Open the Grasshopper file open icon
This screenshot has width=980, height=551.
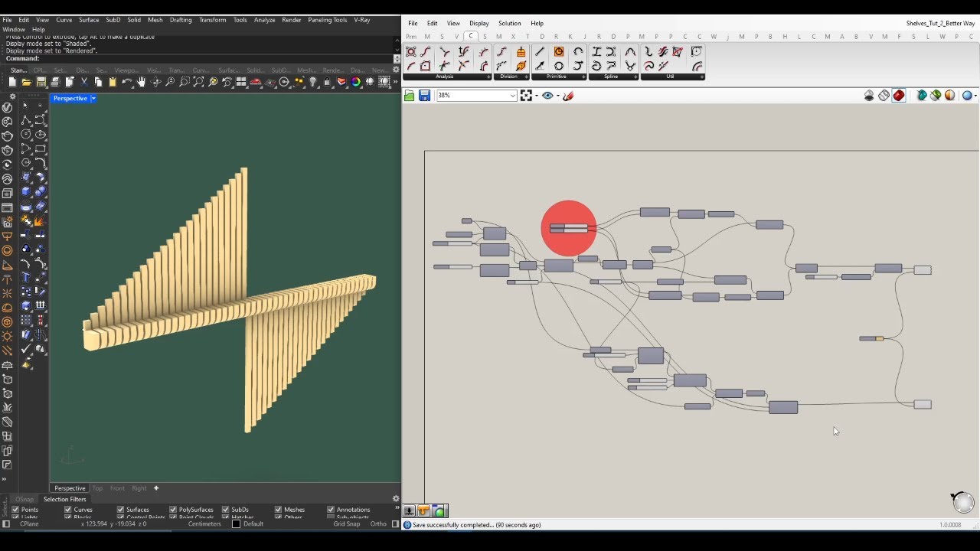[x=410, y=95]
